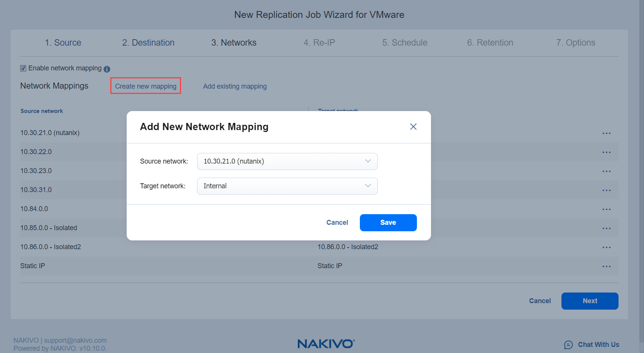The height and width of the screenshot is (353, 644).
Task: Click Create new mapping link
Action: pyautogui.click(x=146, y=86)
